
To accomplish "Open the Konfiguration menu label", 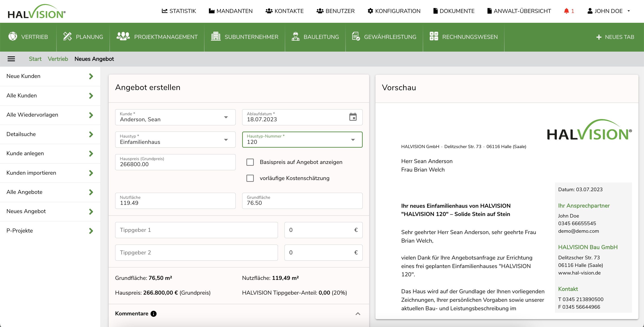I will point(398,11).
